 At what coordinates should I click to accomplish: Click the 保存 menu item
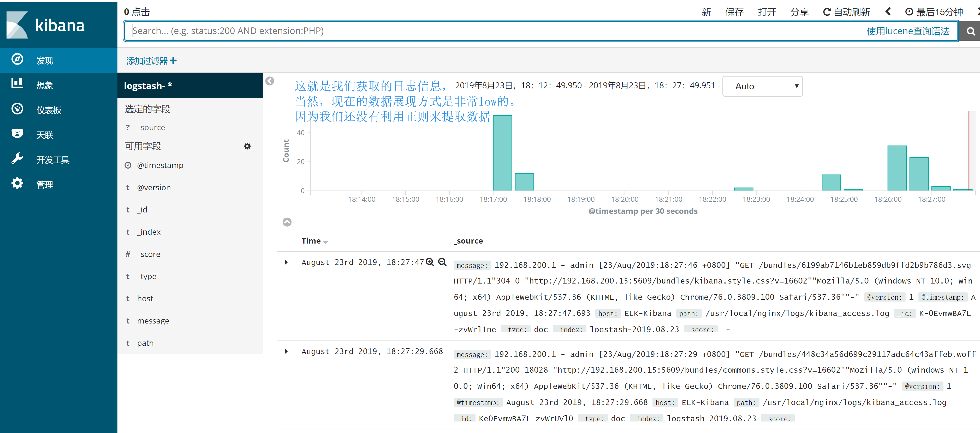[x=734, y=12]
